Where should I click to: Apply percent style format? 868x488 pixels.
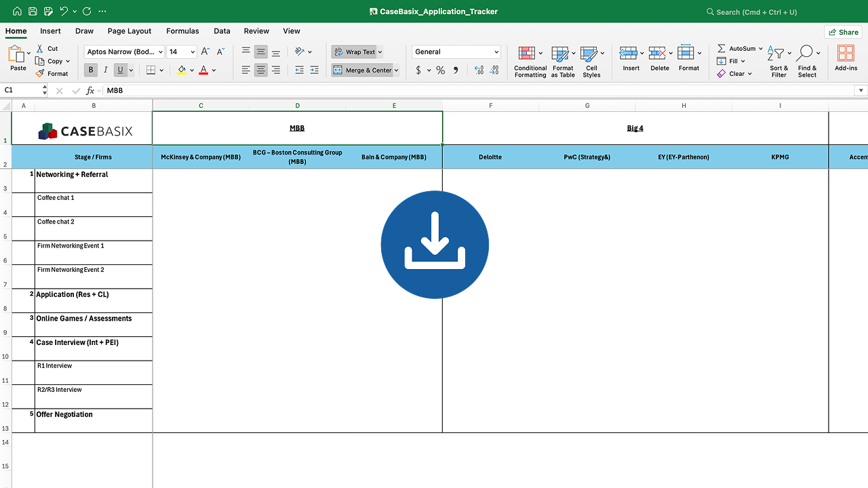441,70
